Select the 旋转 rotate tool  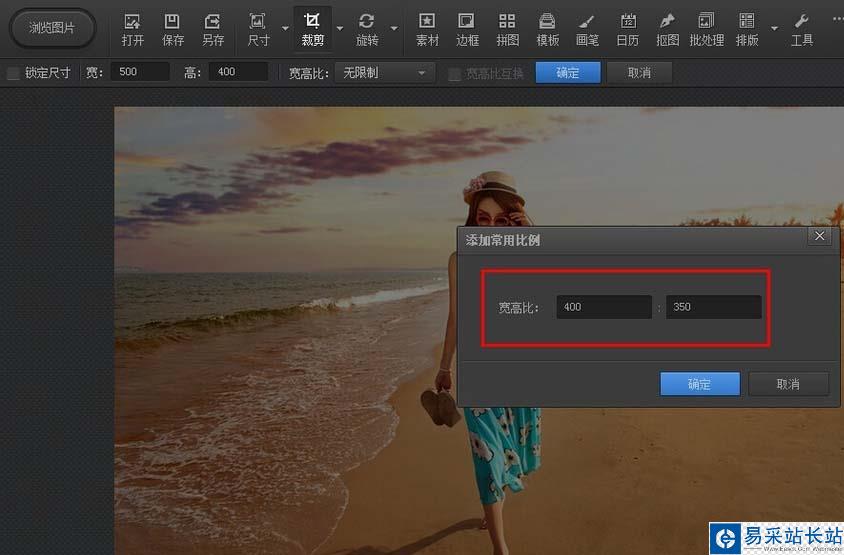(367, 30)
